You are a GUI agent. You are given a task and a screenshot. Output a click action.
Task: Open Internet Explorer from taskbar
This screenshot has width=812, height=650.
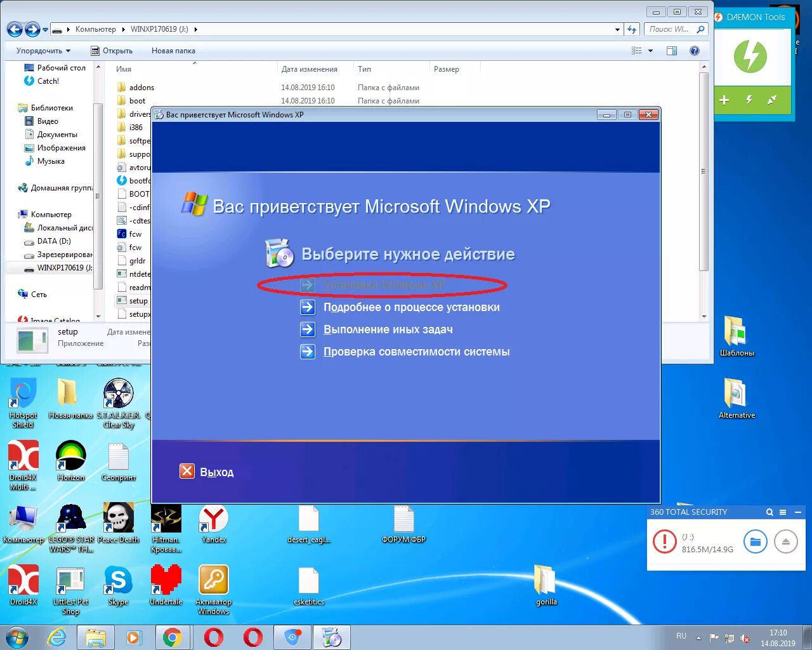[x=56, y=637]
